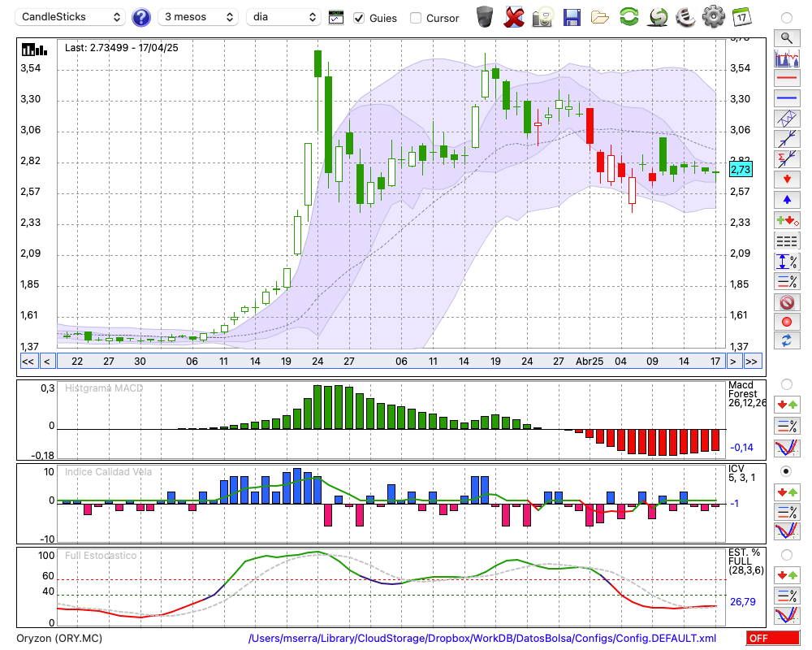The height and width of the screenshot is (650, 812).
Task: Select the zigzag channel drawing tool
Action: pyautogui.click(x=787, y=118)
